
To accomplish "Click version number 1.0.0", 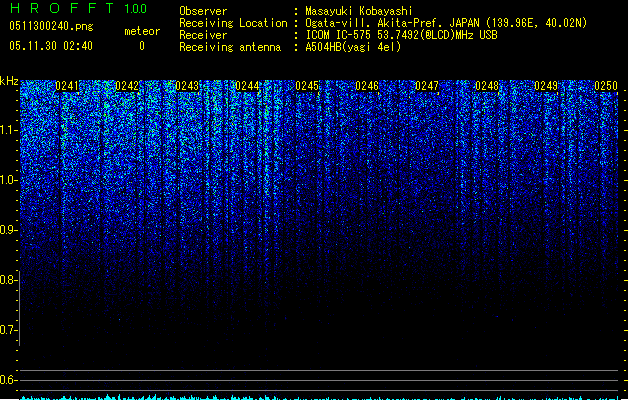I will tap(136, 8).
